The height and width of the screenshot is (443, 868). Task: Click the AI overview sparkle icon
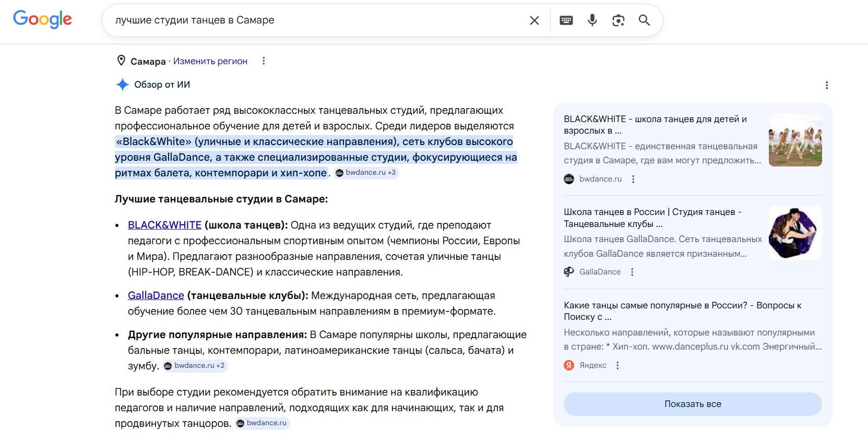(122, 85)
